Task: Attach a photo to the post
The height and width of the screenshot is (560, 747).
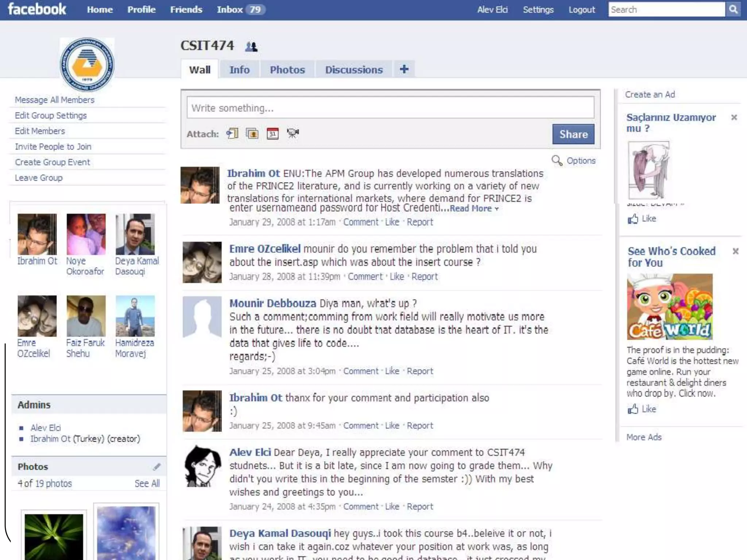Action: (x=252, y=133)
